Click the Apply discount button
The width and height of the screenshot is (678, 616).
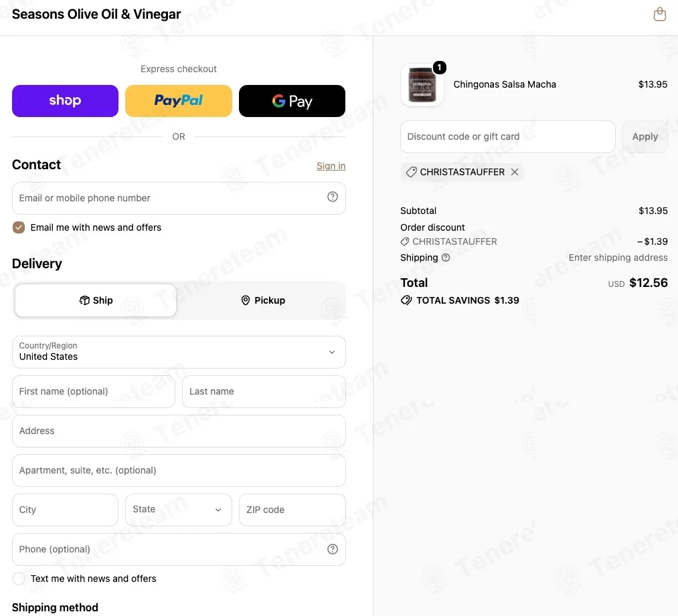point(645,136)
